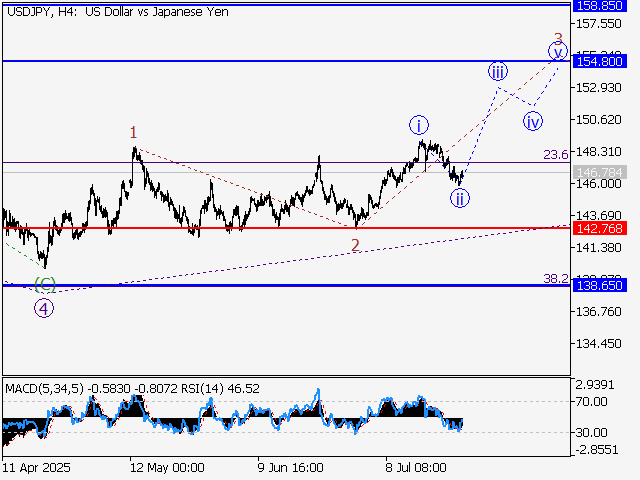Click the 23.6 Fibonacci level label

pyautogui.click(x=555, y=155)
